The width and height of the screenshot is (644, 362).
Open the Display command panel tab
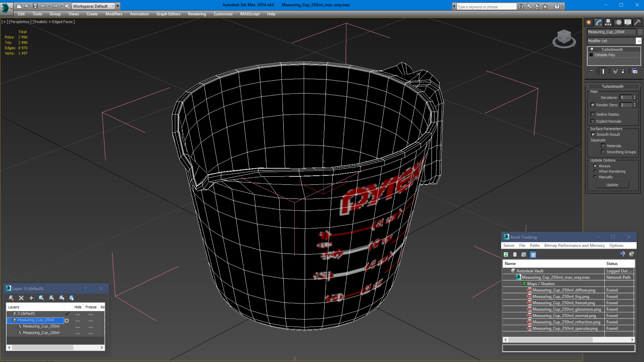point(628,23)
